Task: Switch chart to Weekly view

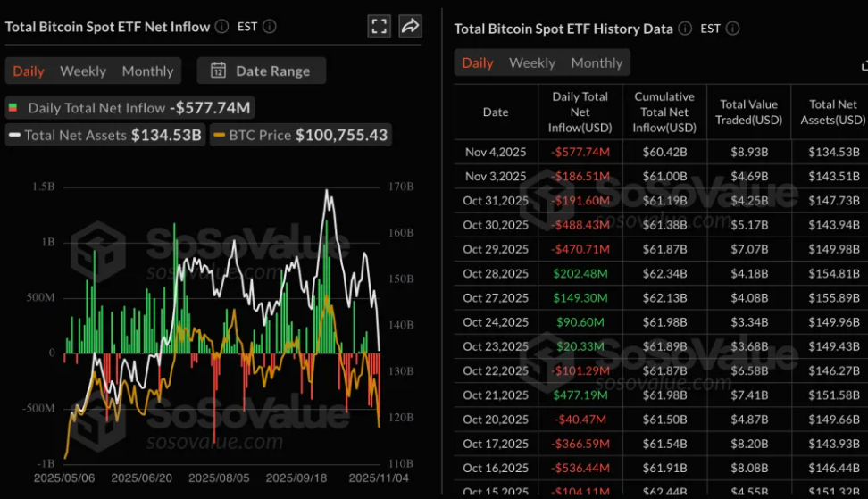Action: click(x=83, y=71)
